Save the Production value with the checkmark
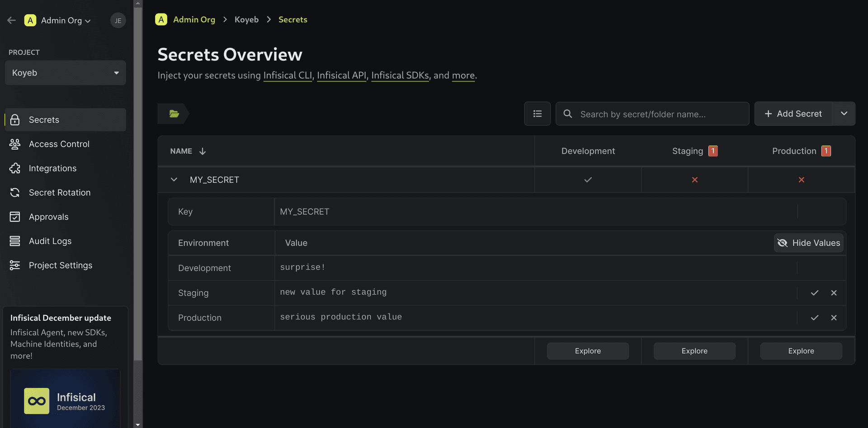 pyautogui.click(x=814, y=318)
